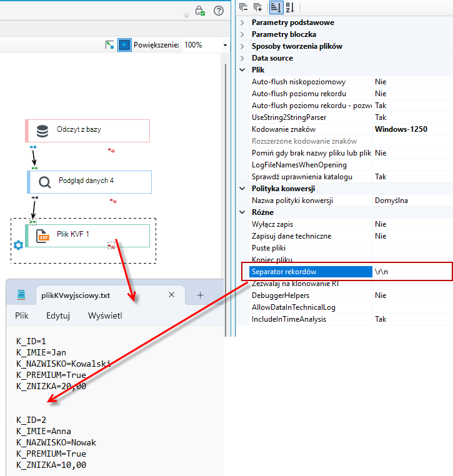Select LogFileNamesWhenOpening property

[311, 164]
